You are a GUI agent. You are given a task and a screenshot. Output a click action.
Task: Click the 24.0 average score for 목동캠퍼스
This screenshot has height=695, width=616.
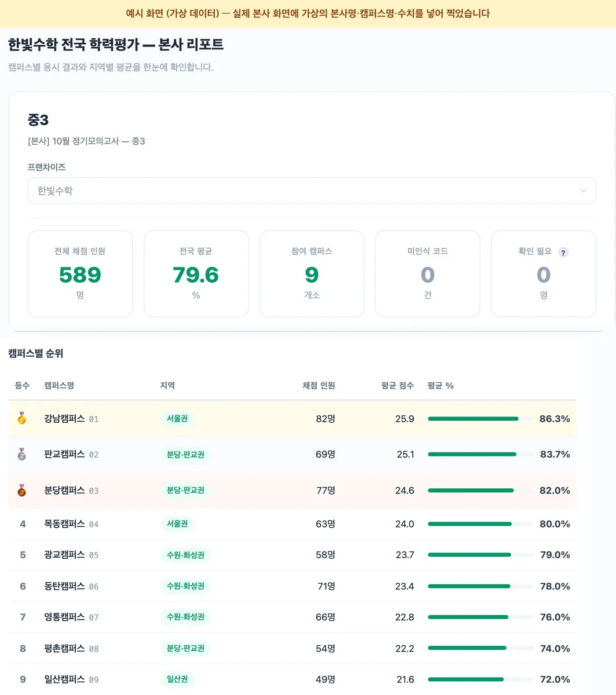[x=405, y=524]
